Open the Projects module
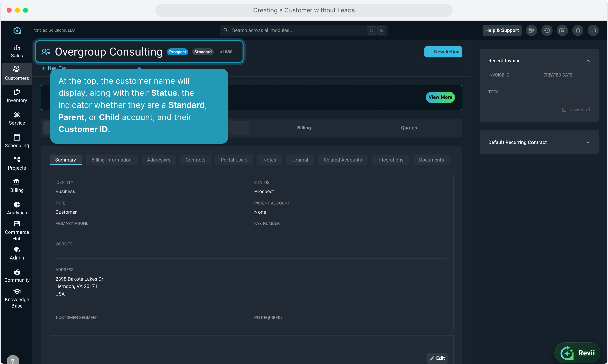The width and height of the screenshot is (608, 364). click(x=17, y=163)
